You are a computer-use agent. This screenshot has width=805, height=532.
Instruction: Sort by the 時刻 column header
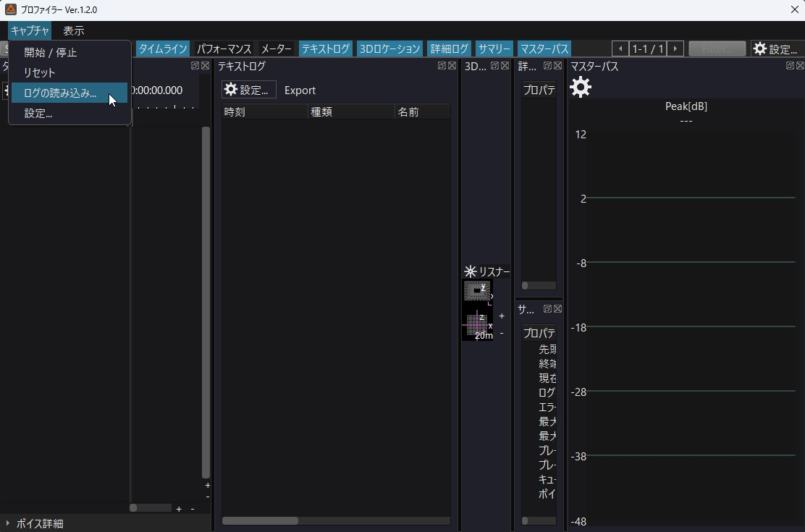(x=265, y=112)
